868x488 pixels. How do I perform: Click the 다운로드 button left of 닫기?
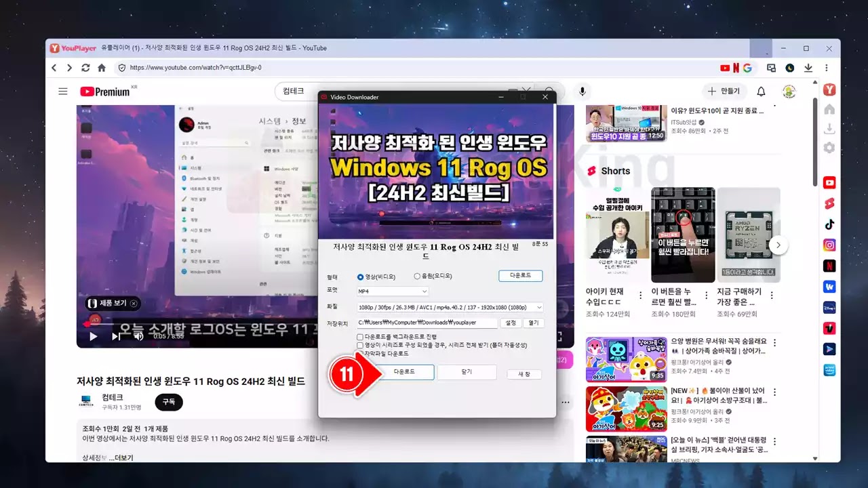click(404, 372)
